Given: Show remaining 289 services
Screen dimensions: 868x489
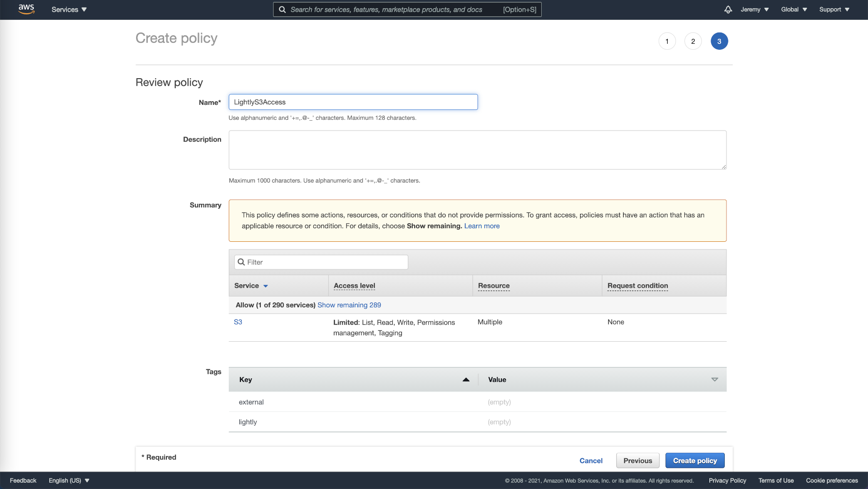Looking at the screenshot, I should (x=349, y=305).
